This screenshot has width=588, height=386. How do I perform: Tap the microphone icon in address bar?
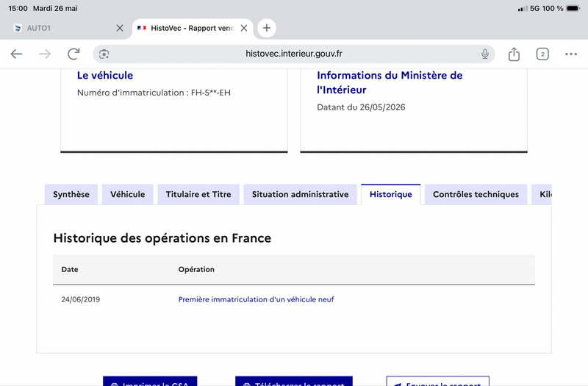point(485,54)
